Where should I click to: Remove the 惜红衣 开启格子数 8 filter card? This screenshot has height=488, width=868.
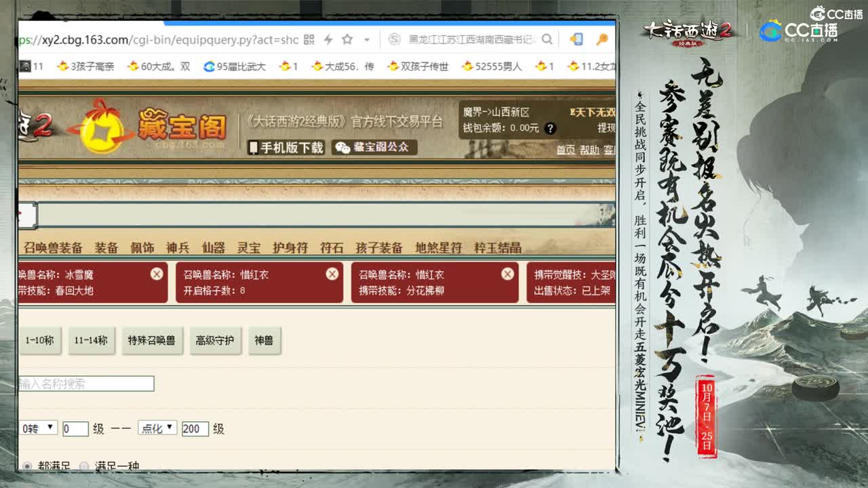tap(332, 274)
